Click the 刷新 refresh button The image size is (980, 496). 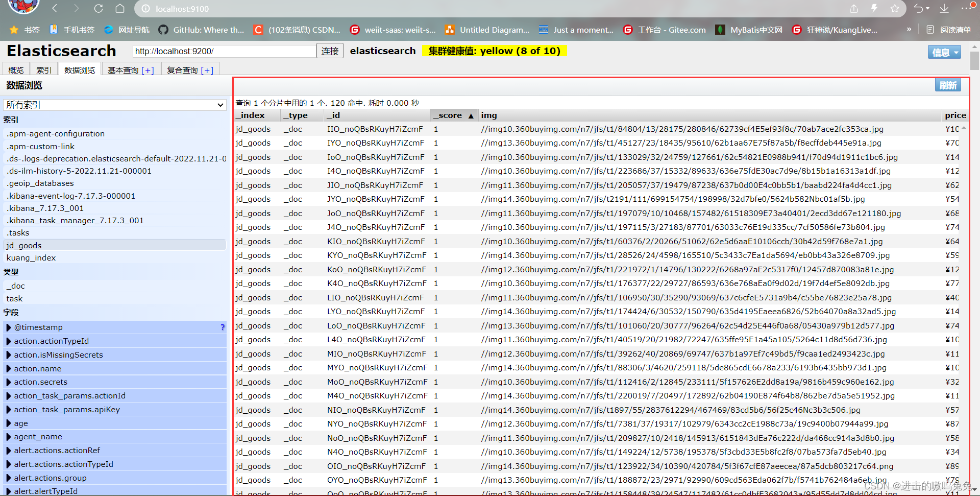point(948,85)
